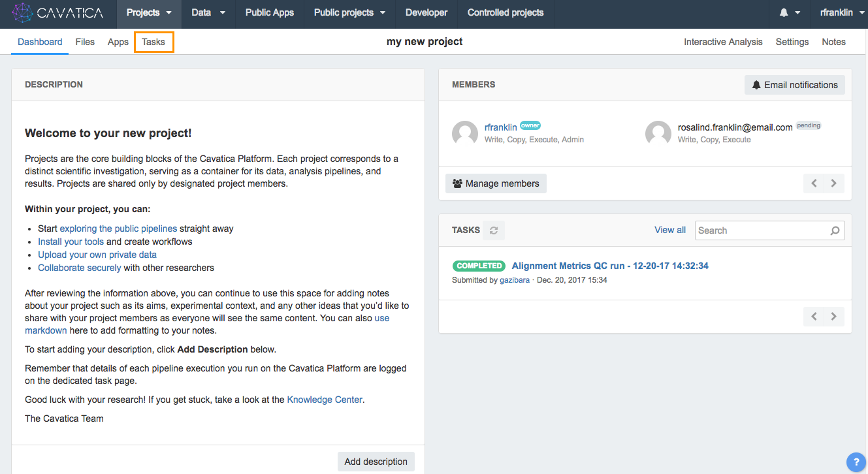Screen dimensions: 868x474
Task: Follow Upload your own private data link
Action: click(97, 255)
